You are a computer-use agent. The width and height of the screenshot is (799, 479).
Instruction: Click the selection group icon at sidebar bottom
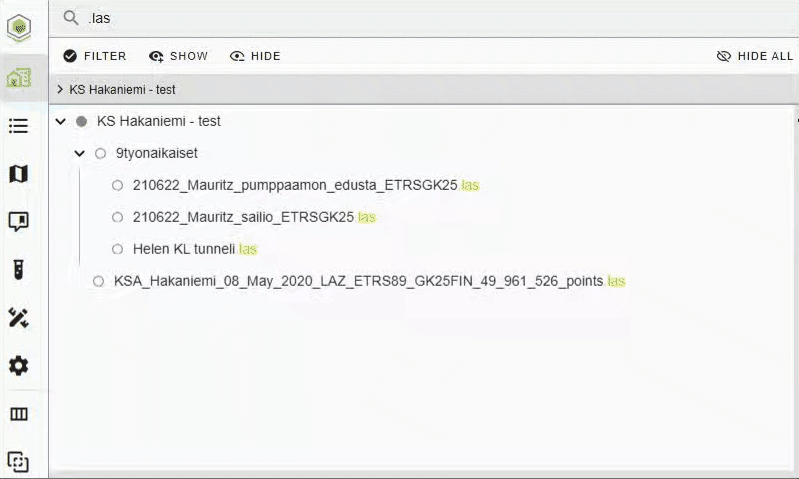(18, 462)
